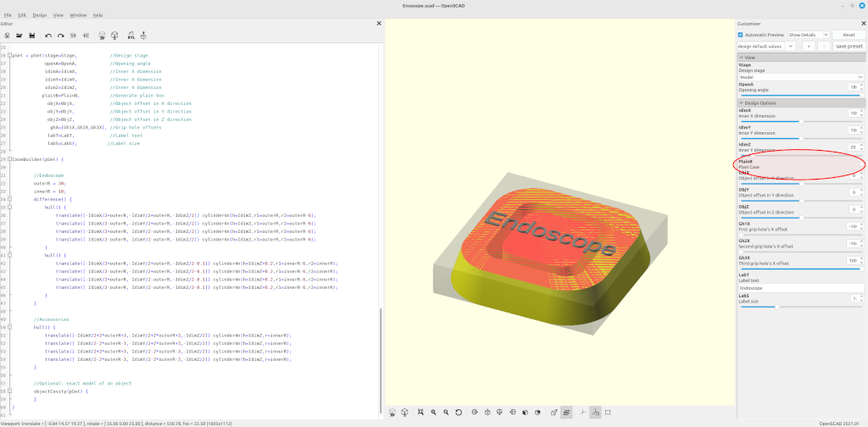Select the Back view cube icon
The width and height of the screenshot is (868, 427).
(x=537, y=412)
